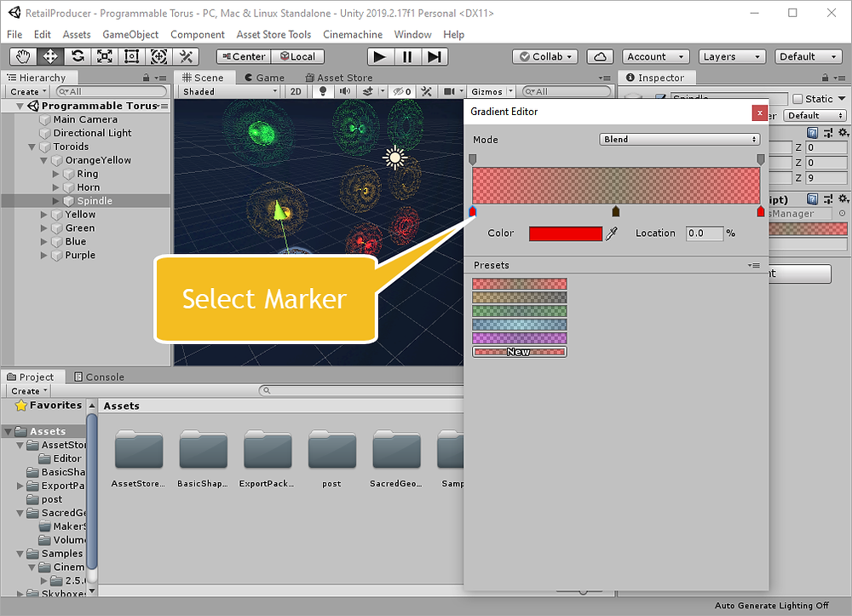This screenshot has height=616, width=852.
Task: Toggle 2D scene view mode
Action: click(296, 91)
